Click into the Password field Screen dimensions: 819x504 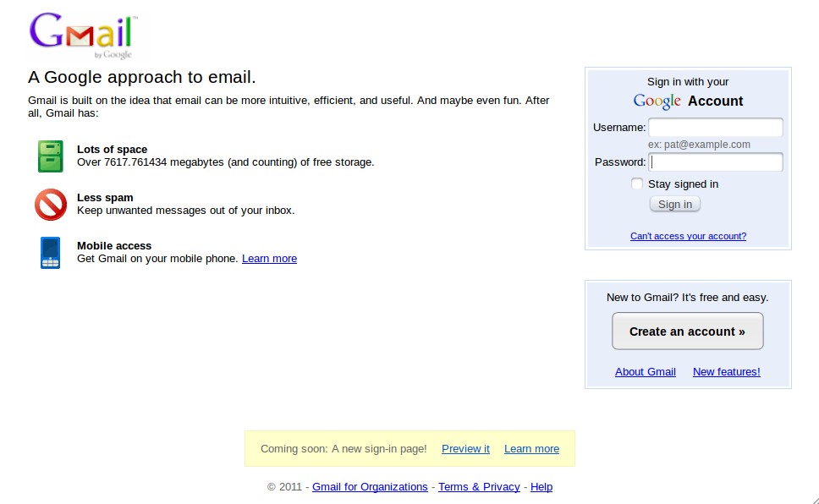click(x=715, y=162)
